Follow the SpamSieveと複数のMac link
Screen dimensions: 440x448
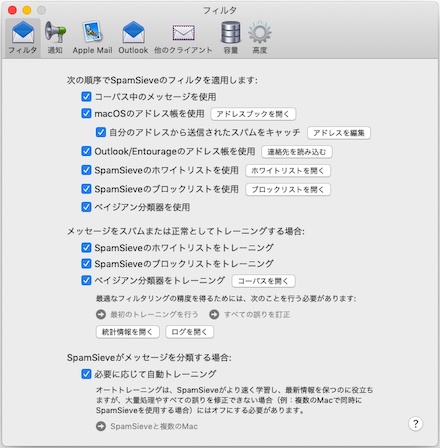tap(154, 426)
